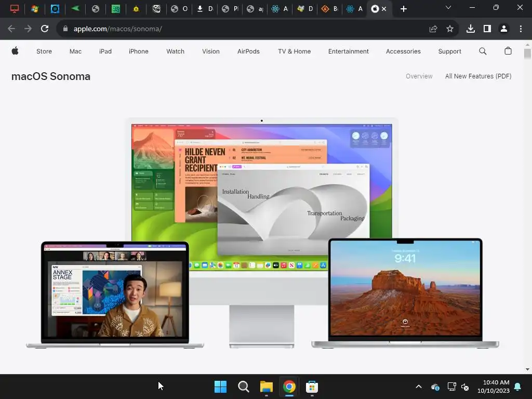
Task: Open File Explorer from taskbar
Action: point(267,387)
